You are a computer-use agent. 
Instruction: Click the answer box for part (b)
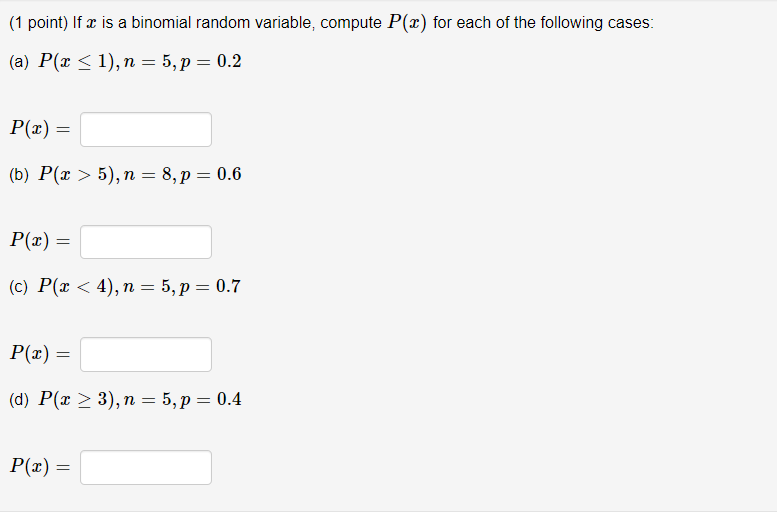pos(146,242)
